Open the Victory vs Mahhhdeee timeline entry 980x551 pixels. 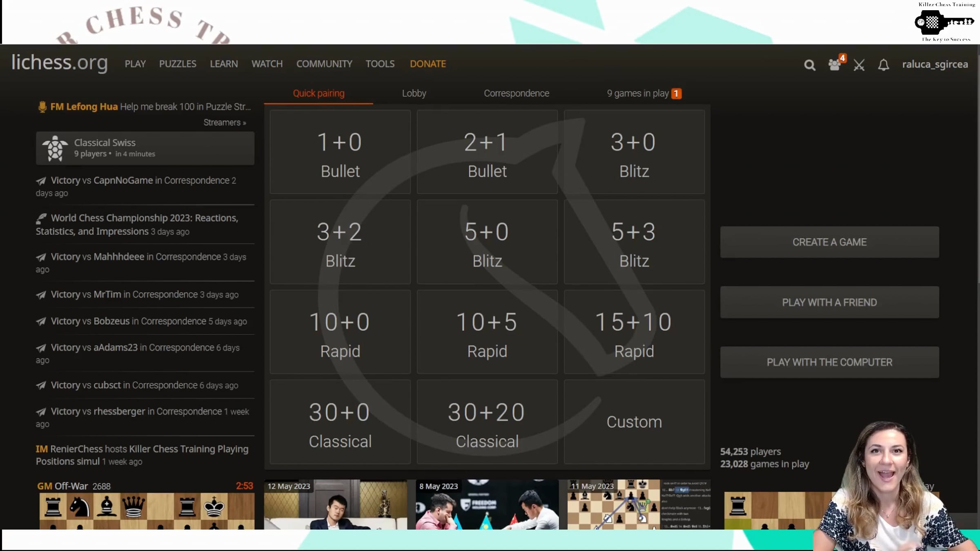tap(141, 263)
